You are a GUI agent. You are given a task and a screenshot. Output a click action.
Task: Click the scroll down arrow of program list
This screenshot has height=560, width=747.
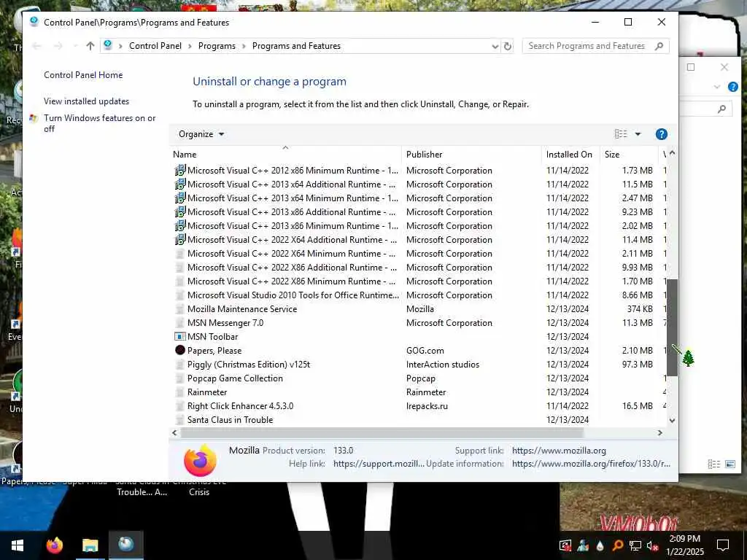click(672, 421)
